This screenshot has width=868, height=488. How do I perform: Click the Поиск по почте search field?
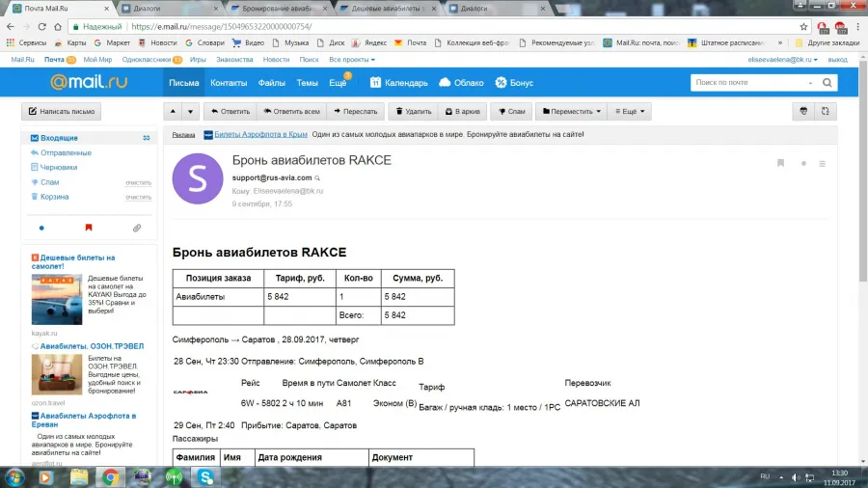749,82
